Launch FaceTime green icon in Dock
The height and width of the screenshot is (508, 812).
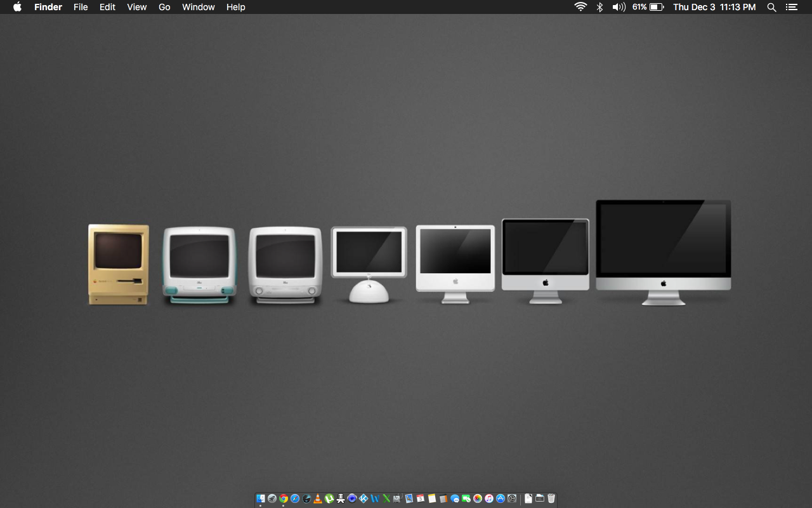pyautogui.click(x=466, y=498)
